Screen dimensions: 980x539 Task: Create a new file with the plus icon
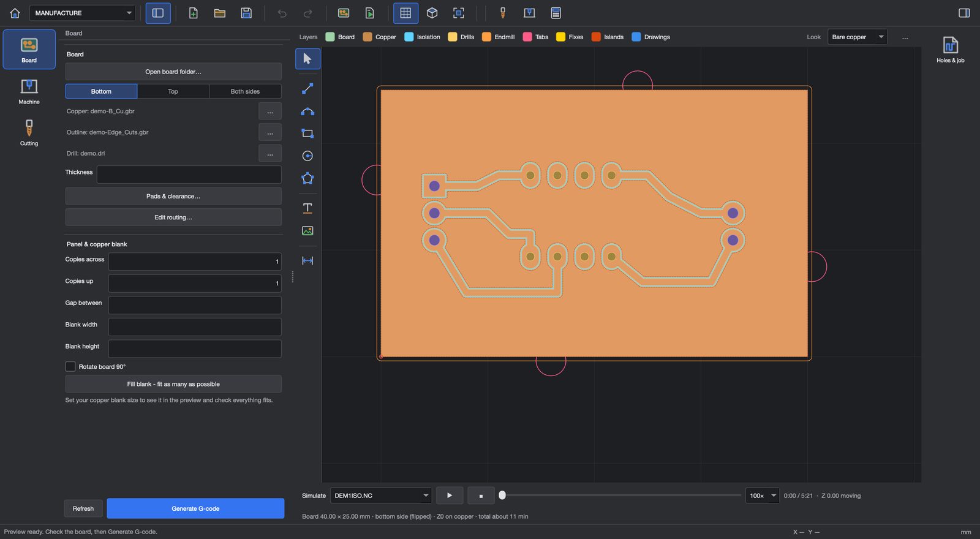(x=193, y=13)
